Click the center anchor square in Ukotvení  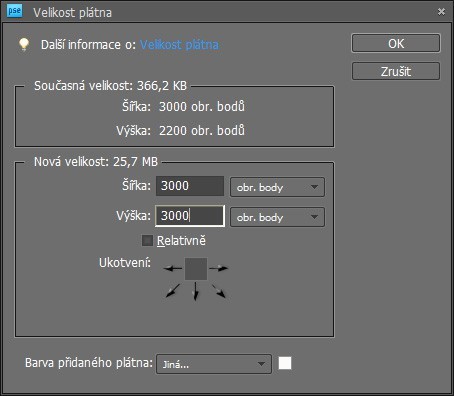(x=196, y=269)
